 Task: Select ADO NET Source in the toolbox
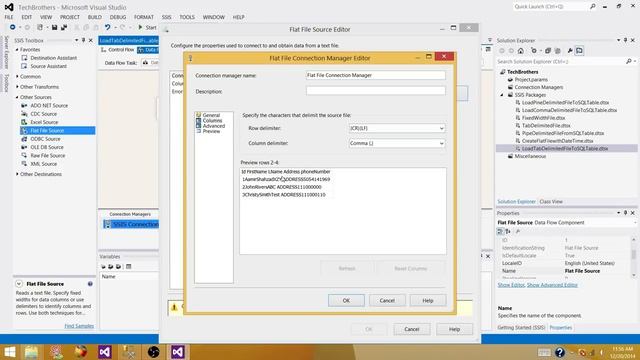49,105
